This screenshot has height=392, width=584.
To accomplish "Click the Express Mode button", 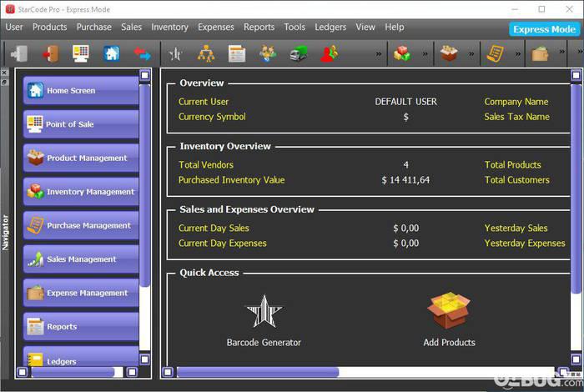I will [x=544, y=29].
